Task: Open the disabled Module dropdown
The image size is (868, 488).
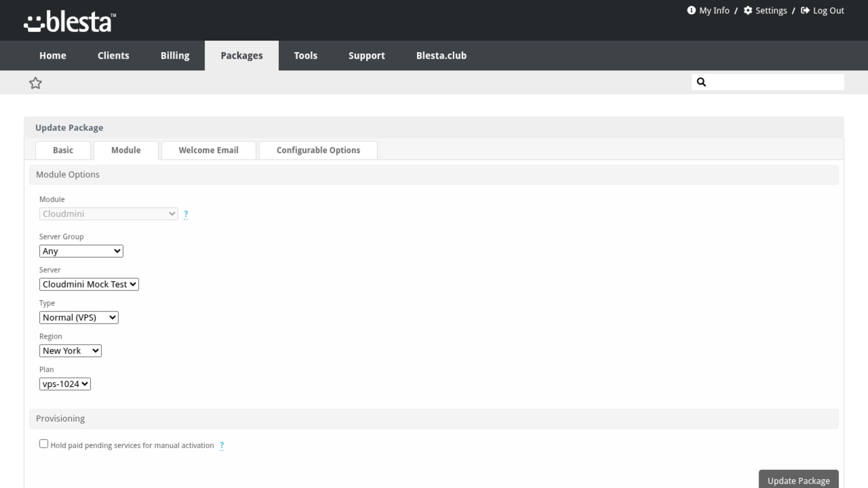Action: (x=108, y=214)
